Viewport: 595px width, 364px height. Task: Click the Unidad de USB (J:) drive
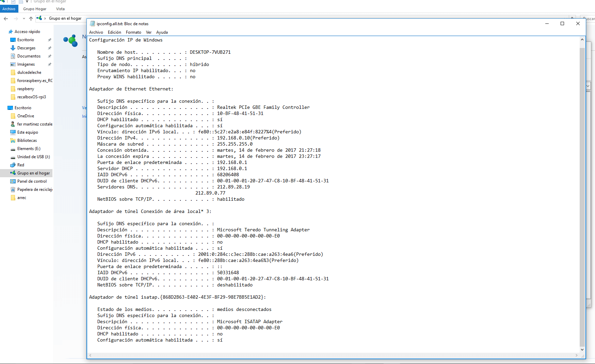pos(33,157)
